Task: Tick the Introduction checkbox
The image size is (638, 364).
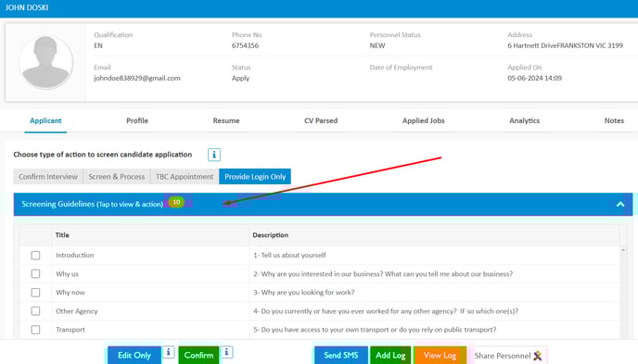Action: coord(35,255)
